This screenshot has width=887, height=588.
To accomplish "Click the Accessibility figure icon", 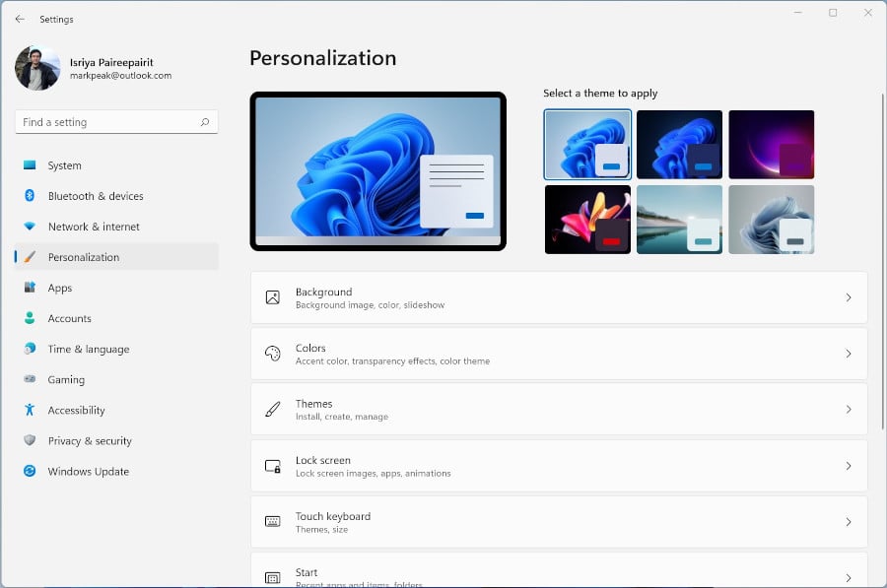I will (30, 410).
